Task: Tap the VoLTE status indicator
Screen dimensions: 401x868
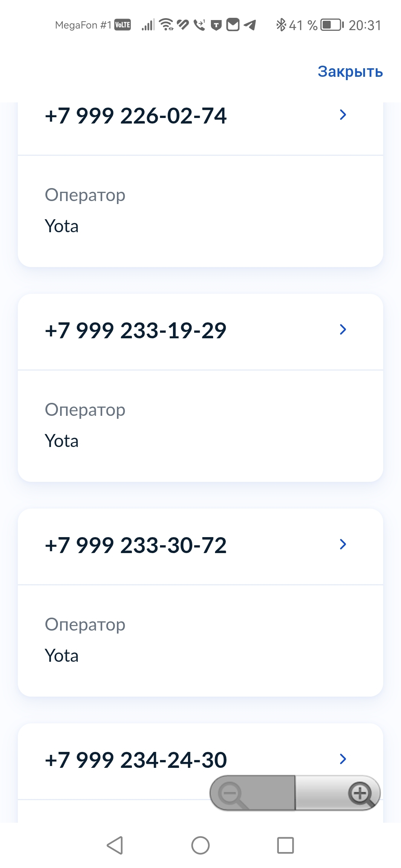Action: (123, 25)
